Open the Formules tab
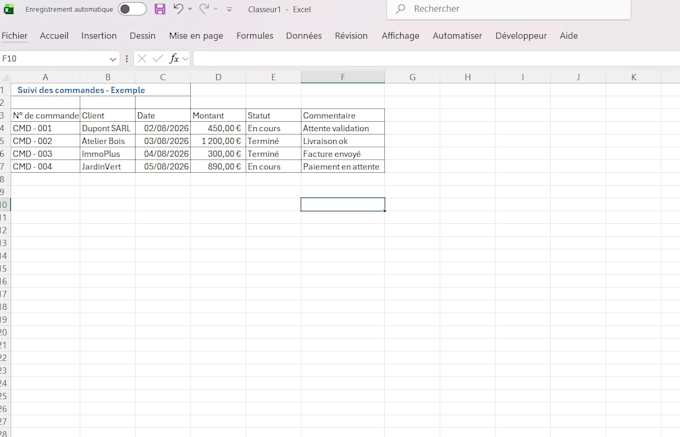The width and height of the screenshot is (680, 437). pyautogui.click(x=255, y=36)
